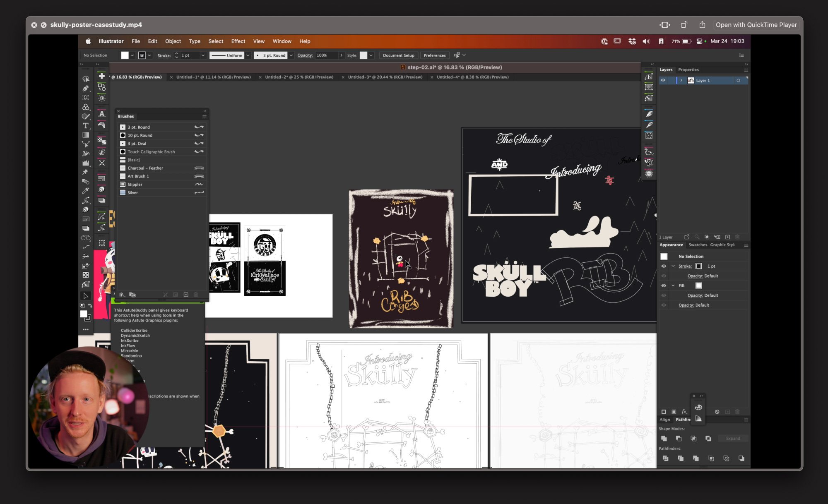Viewport: 828px width, 504px height.
Task: Switch to the Properties tab
Action: [x=688, y=70]
